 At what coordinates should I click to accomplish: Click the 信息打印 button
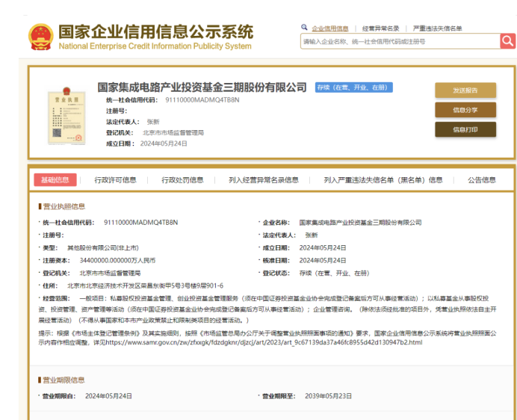click(x=465, y=129)
